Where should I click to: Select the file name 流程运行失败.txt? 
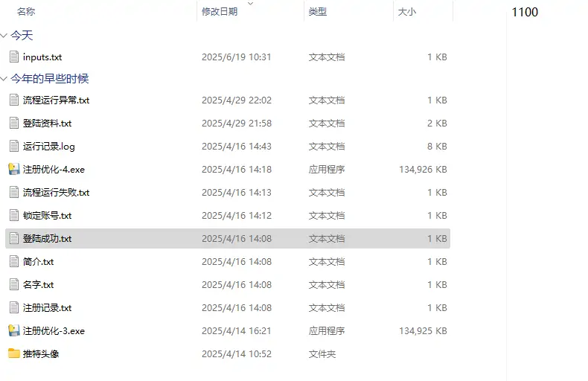click(57, 193)
